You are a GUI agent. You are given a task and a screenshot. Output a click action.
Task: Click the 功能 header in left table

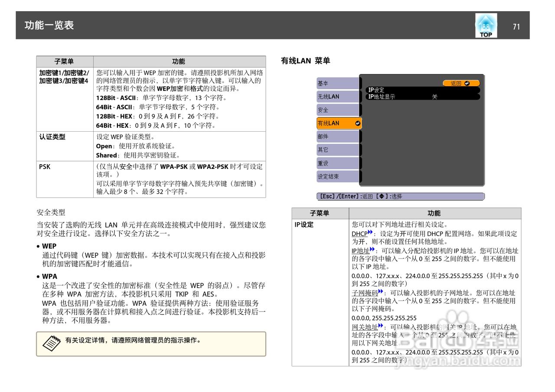point(179,62)
